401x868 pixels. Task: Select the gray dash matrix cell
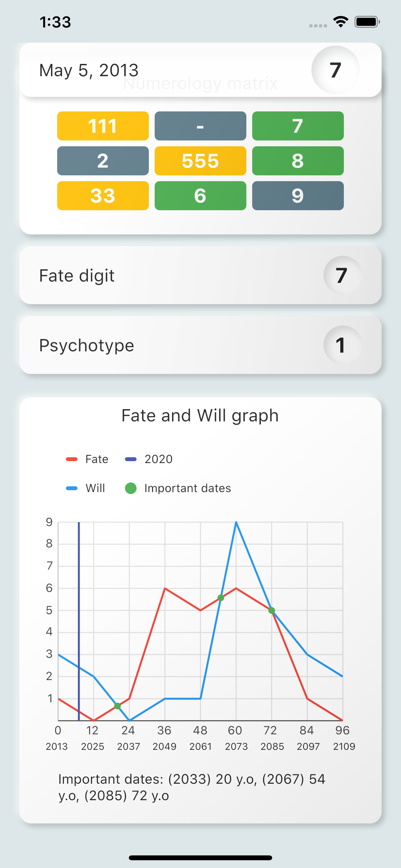point(200,126)
